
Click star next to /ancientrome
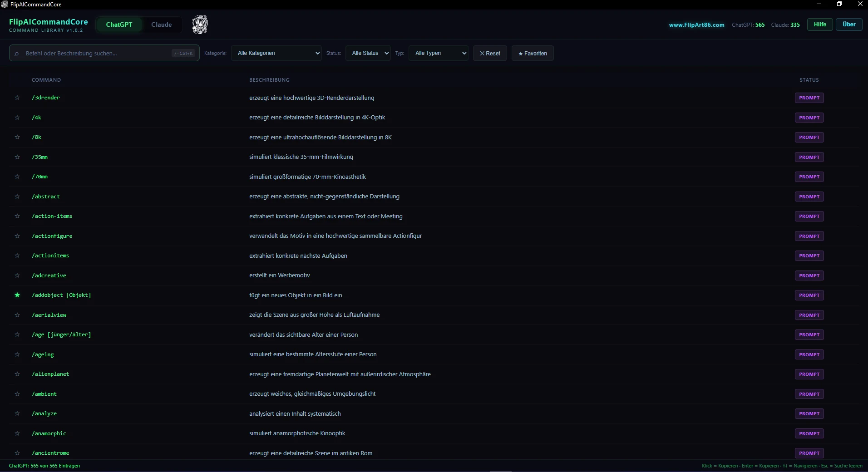click(x=17, y=453)
